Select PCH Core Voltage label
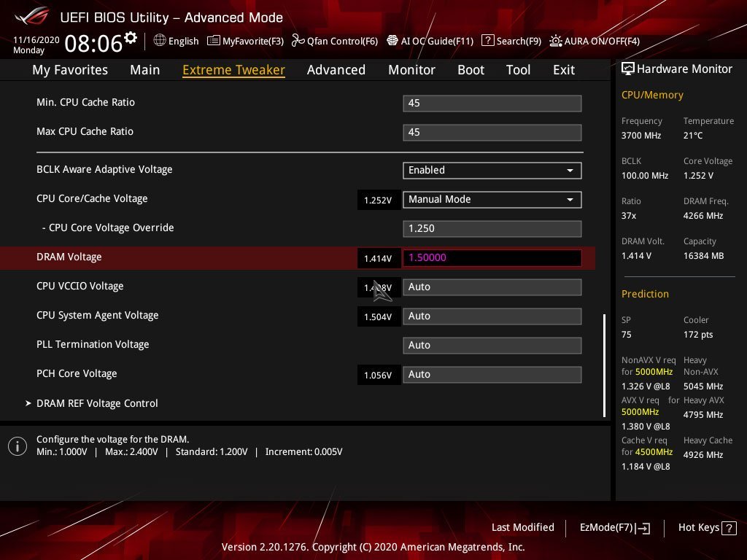Image resolution: width=747 pixels, height=560 pixels. [x=77, y=374]
